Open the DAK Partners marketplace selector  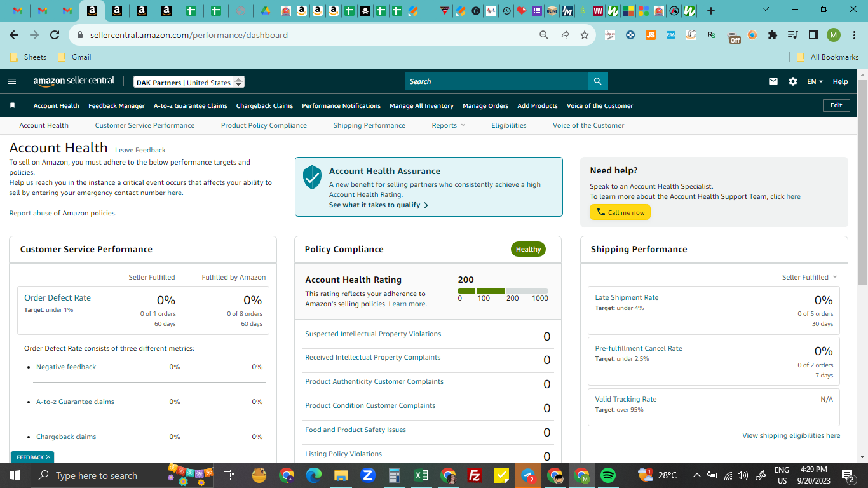(x=189, y=82)
